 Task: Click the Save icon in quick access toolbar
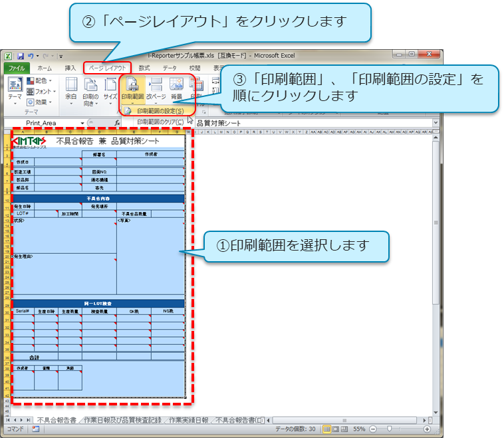pyautogui.click(x=21, y=56)
